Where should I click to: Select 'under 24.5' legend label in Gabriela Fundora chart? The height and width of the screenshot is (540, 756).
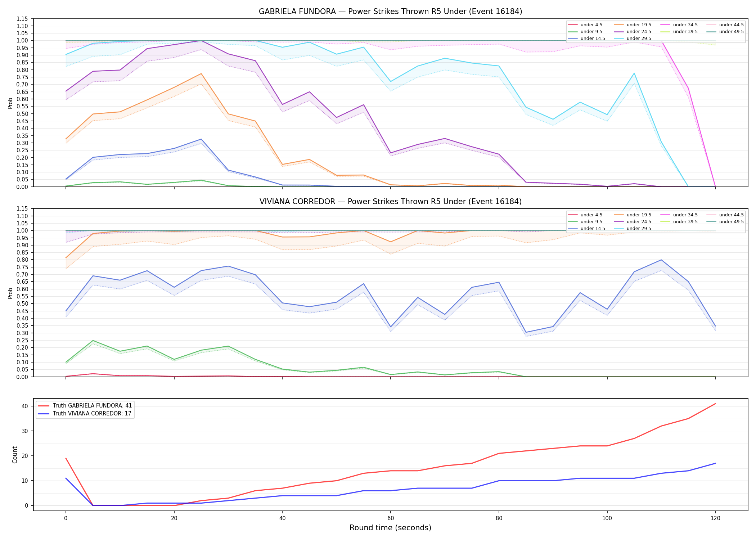tap(639, 32)
